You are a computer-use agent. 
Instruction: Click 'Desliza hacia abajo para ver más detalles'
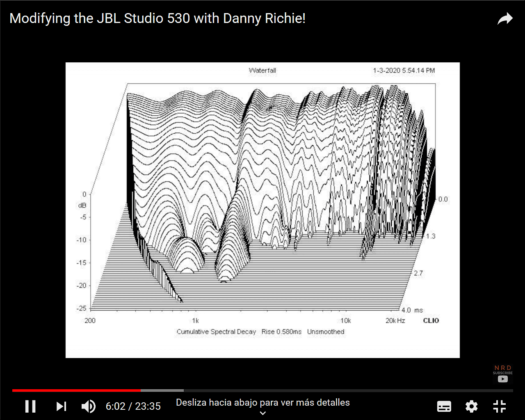(263, 402)
